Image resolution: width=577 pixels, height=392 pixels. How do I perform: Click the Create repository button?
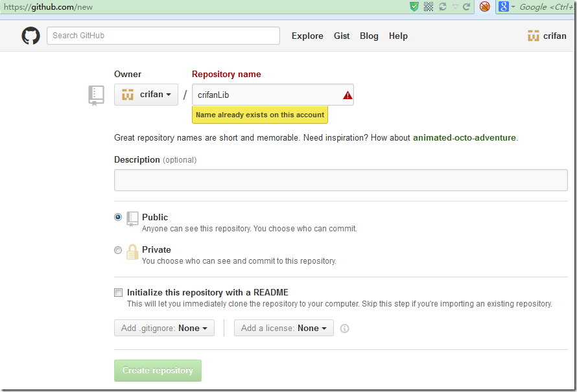[158, 371]
